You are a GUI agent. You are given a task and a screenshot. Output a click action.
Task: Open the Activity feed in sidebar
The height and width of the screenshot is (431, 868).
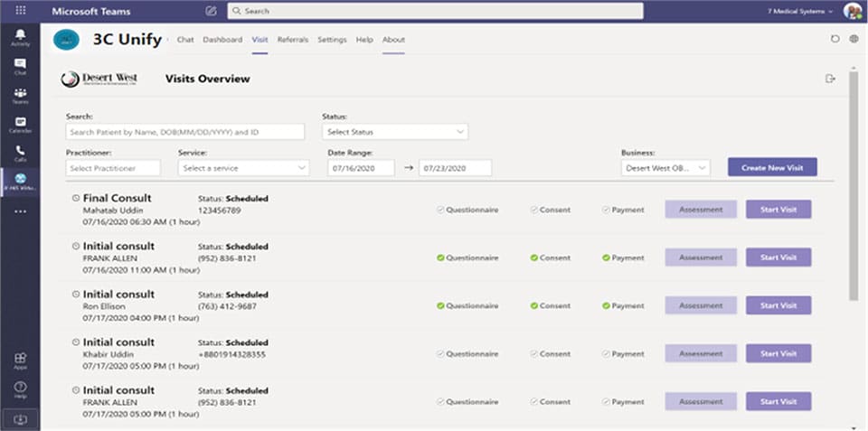coord(19,37)
